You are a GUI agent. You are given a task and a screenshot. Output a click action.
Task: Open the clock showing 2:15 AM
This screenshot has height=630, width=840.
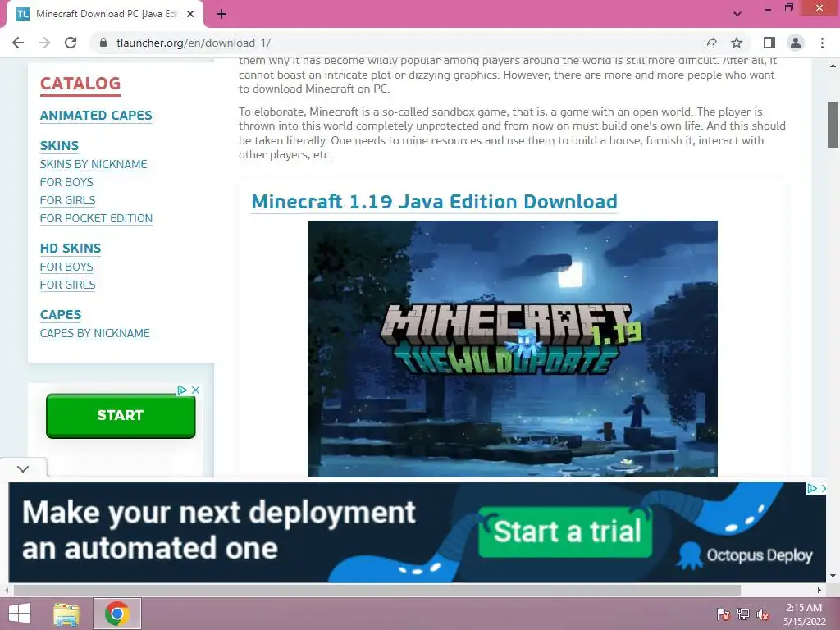pyautogui.click(x=804, y=614)
